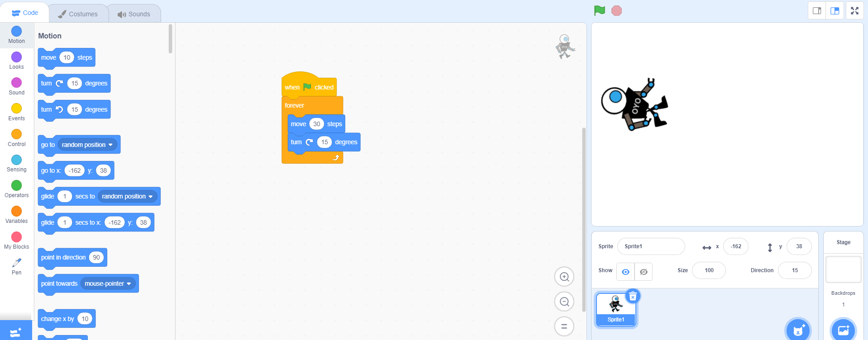Open the Add Extension button
The height and width of the screenshot is (340, 868).
tap(16, 332)
